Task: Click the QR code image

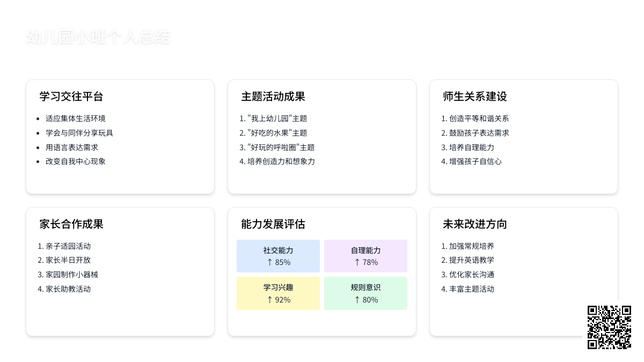Action: (x=609, y=327)
